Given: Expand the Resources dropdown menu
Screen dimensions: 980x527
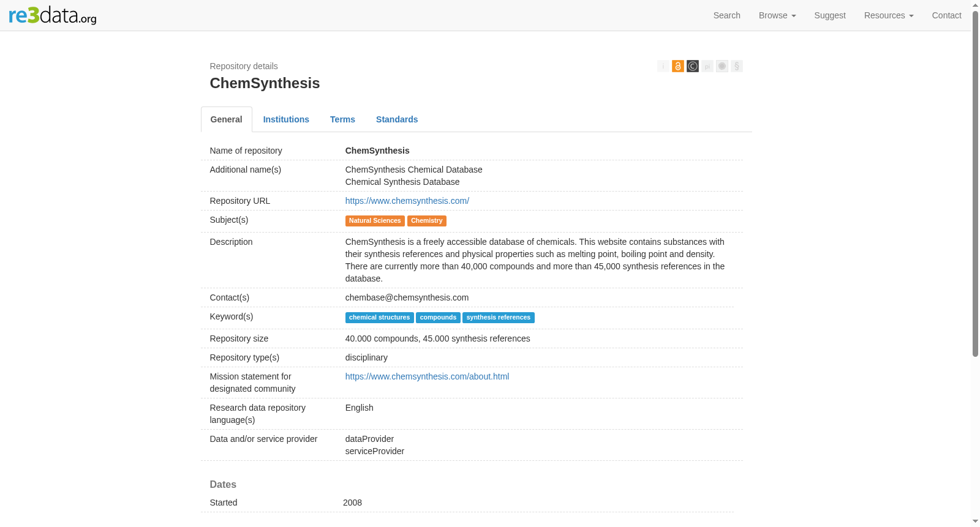Looking at the screenshot, I should pos(889,15).
